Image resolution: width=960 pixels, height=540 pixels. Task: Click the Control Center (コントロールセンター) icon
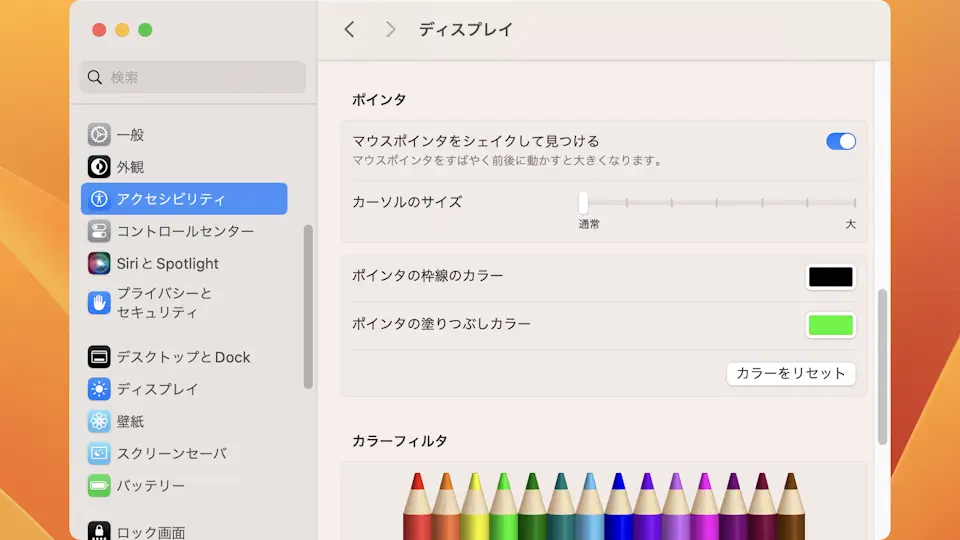pyautogui.click(x=99, y=231)
